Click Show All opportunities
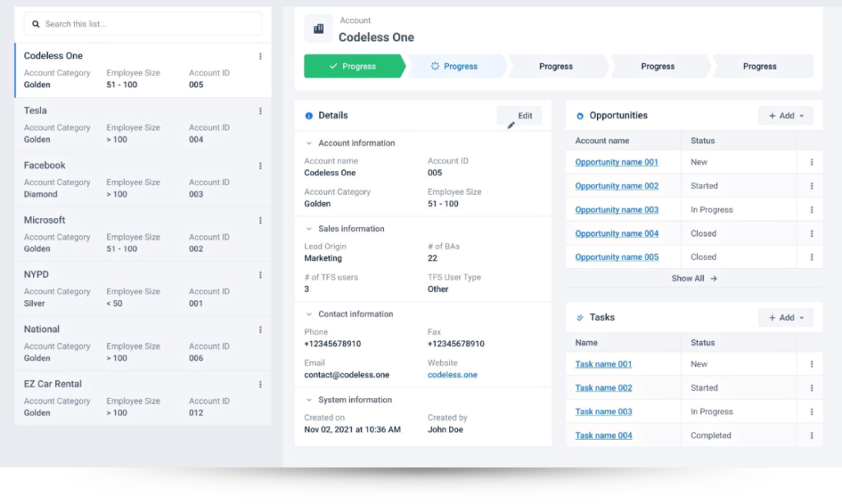842x504 pixels. click(x=694, y=279)
